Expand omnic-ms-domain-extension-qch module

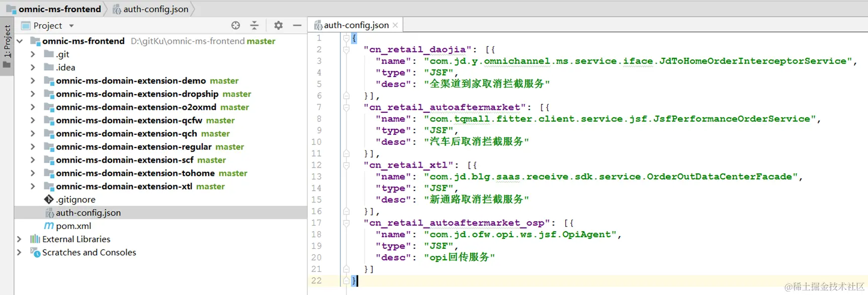coord(33,133)
